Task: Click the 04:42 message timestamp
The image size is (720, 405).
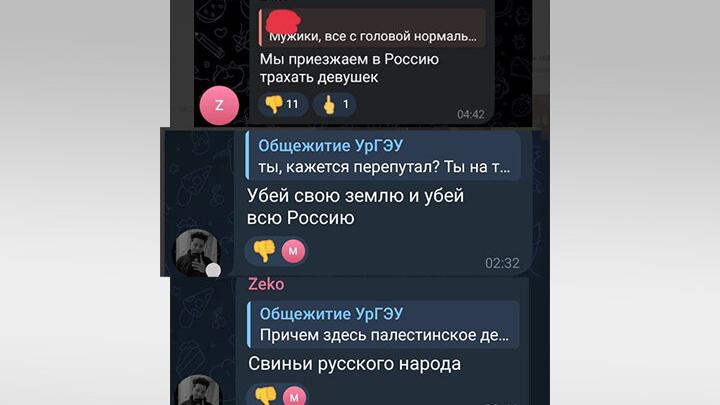Action: click(x=471, y=114)
